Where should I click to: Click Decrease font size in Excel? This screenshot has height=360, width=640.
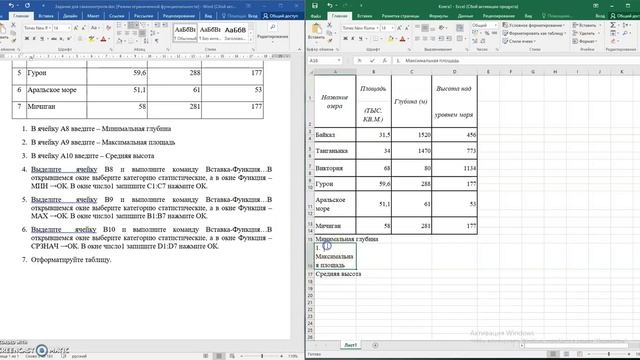click(407, 28)
